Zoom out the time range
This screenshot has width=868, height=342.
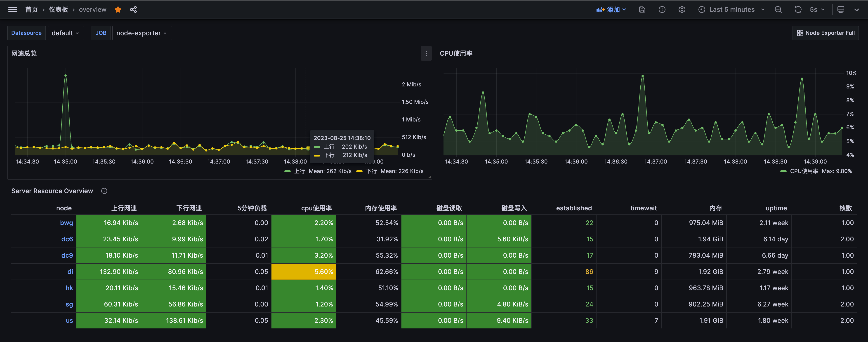point(778,9)
